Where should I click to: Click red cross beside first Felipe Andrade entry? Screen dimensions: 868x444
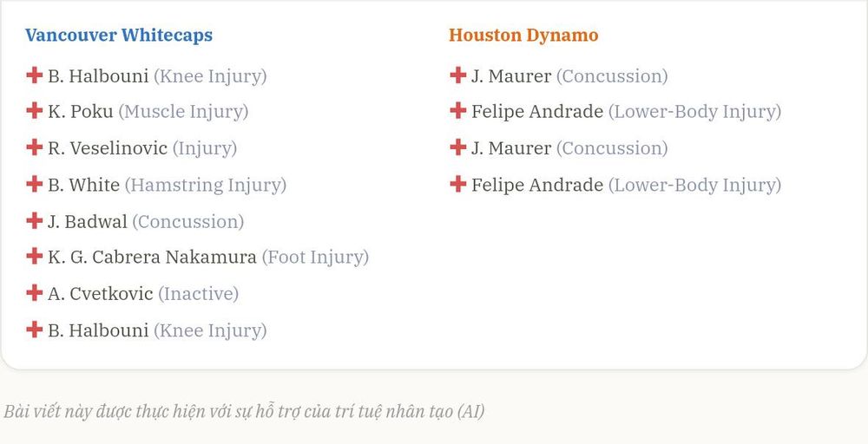[457, 111]
